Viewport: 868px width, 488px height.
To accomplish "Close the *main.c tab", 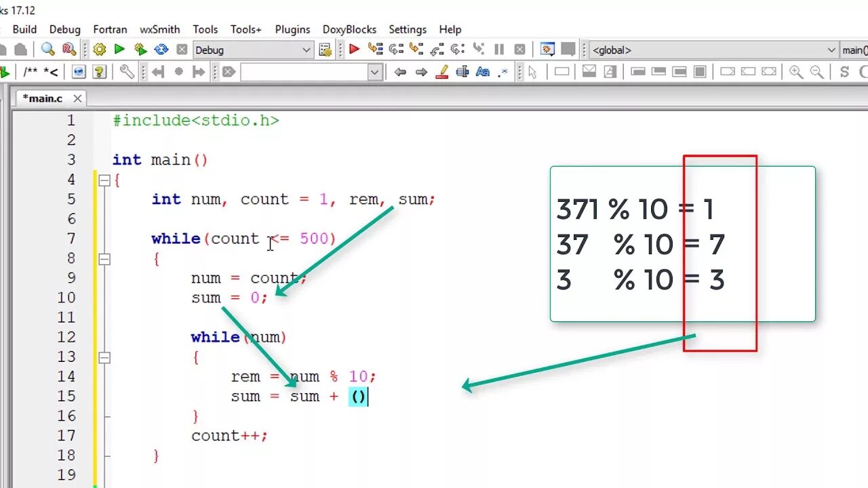I will click(x=77, y=98).
